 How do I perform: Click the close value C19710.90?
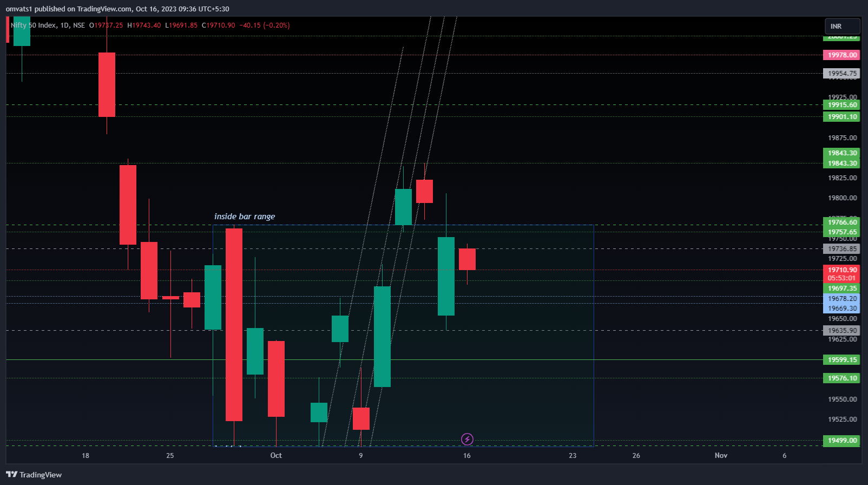tap(219, 25)
